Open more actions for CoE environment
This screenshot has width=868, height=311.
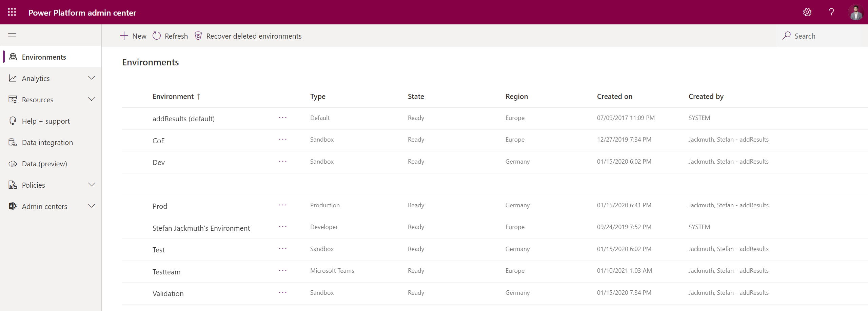click(283, 140)
